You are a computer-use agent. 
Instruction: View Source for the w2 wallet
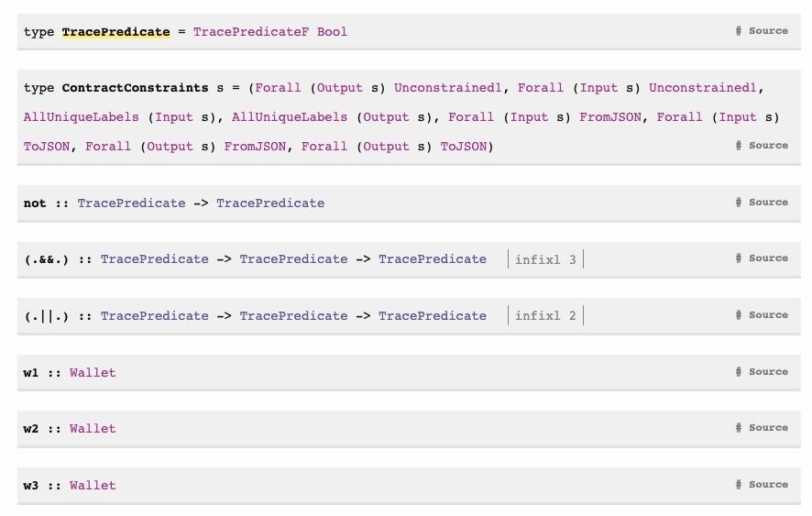pyautogui.click(x=768, y=427)
